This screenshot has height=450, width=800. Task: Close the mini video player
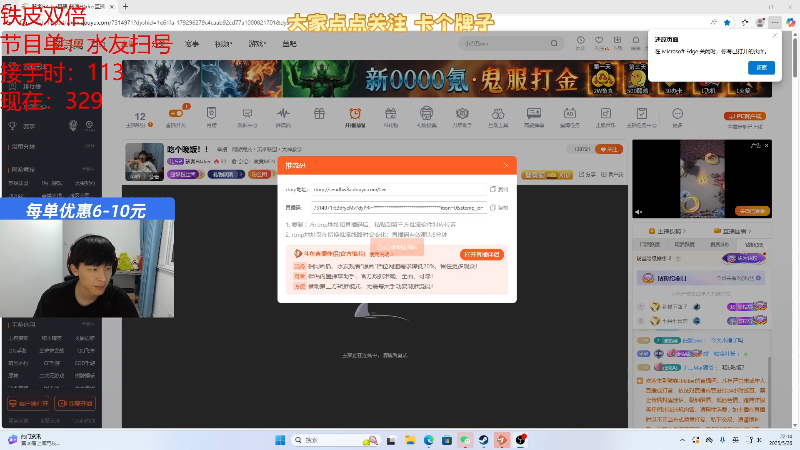click(x=766, y=146)
